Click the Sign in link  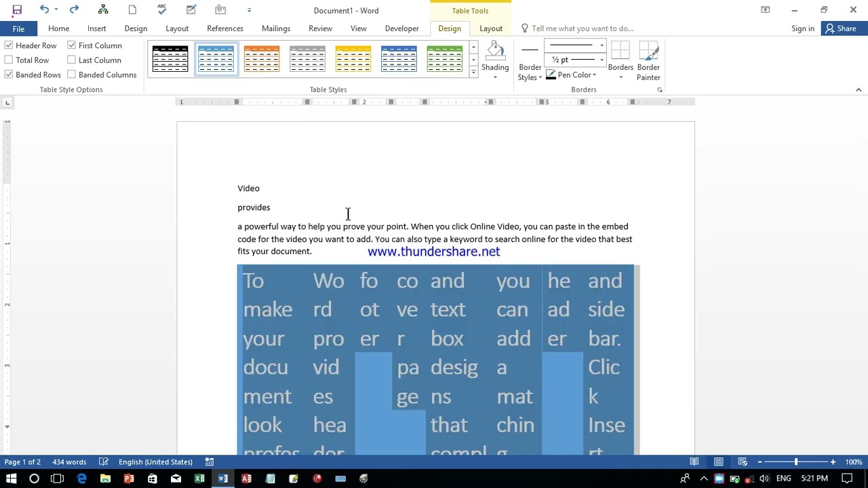(x=803, y=28)
